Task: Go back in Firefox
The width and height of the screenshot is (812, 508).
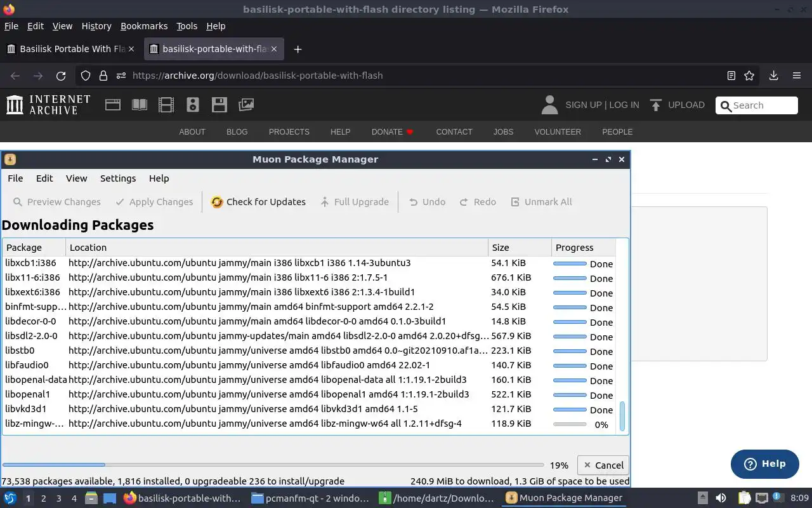Action: tap(15, 76)
